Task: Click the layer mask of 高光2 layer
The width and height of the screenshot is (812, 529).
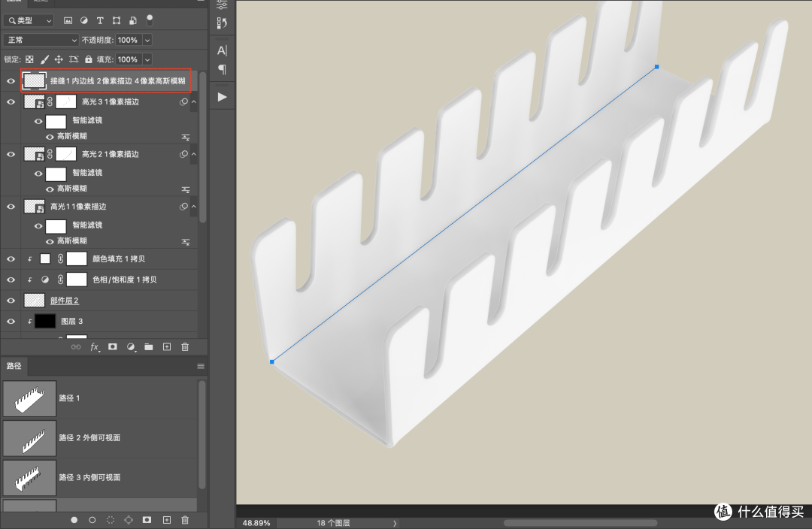Action: point(65,154)
